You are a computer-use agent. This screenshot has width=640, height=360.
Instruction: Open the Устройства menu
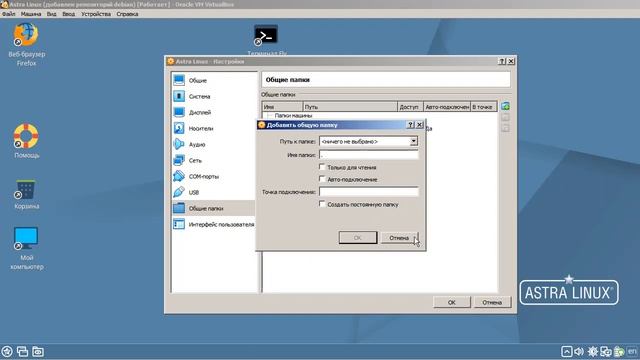pyautogui.click(x=96, y=14)
